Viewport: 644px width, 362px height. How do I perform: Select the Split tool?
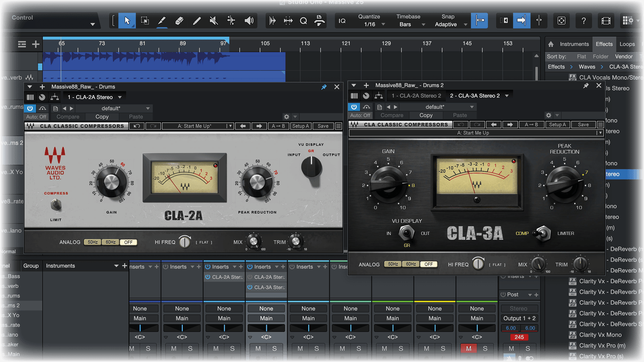pyautogui.click(x=161, y=21)
